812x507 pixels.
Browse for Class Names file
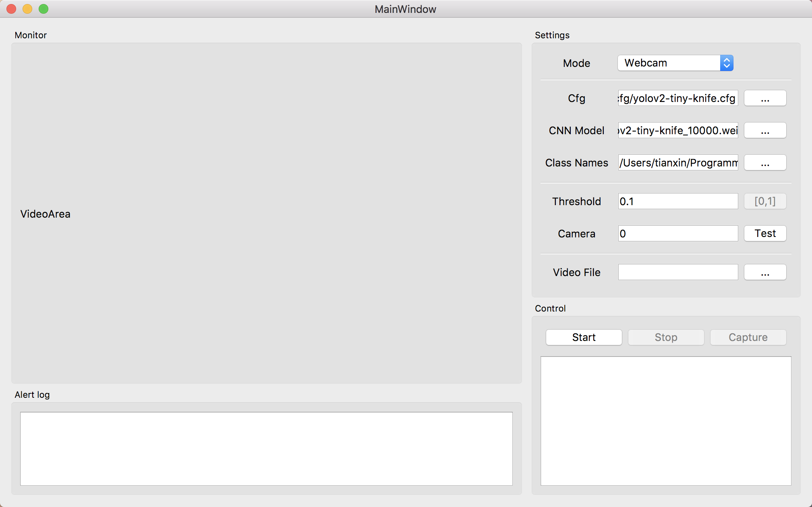pos(765,162)
